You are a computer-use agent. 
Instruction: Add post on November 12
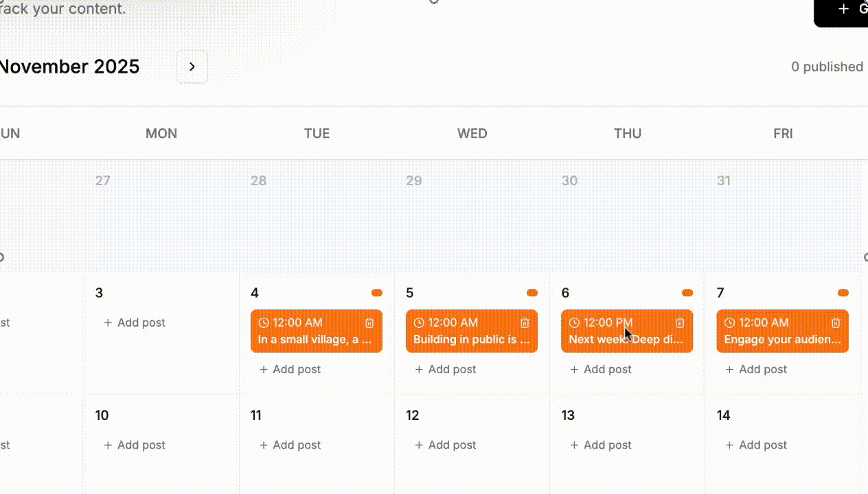(446, 445)
